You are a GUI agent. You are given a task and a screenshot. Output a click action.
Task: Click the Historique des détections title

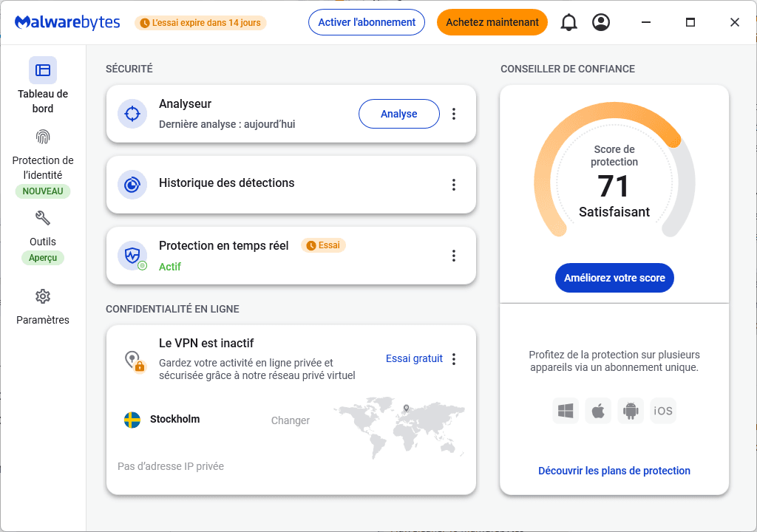click(x=226, y=183)
